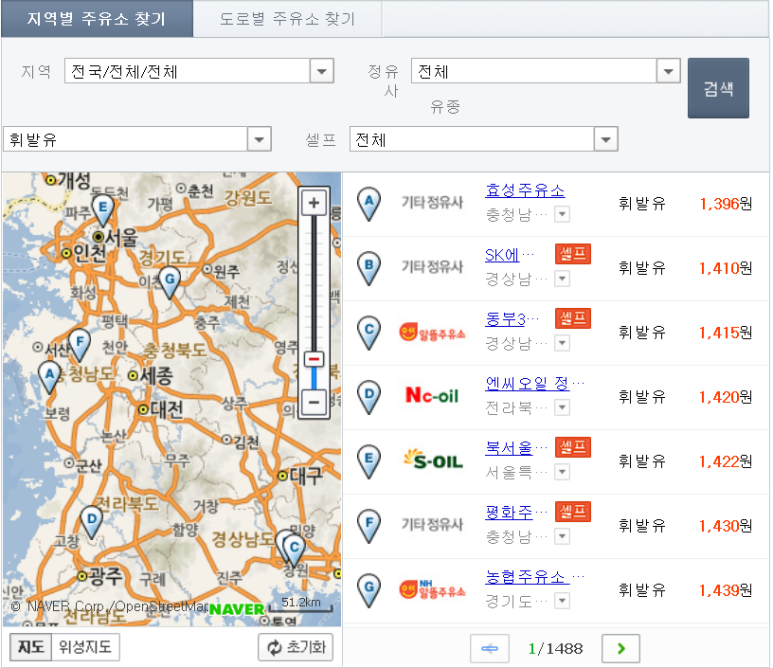Expand address of 평화주 row
Viewport: 773px width, 668px height.
coord(562,536)
